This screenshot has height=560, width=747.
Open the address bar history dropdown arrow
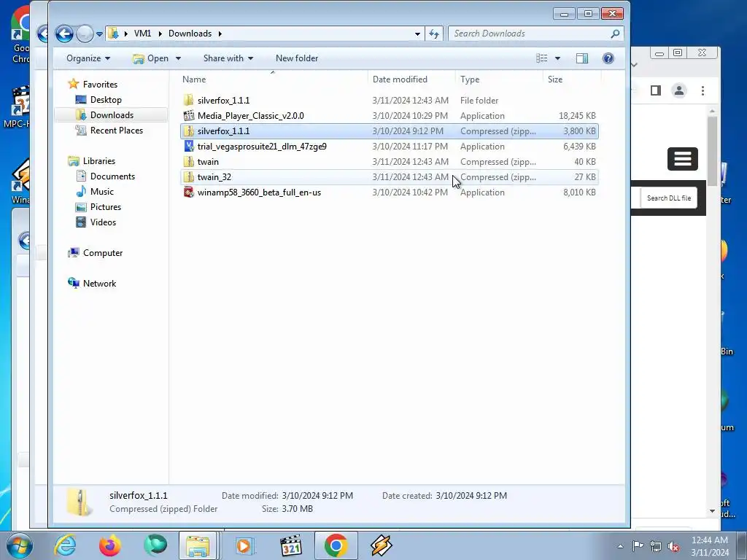[x=417, y=34]
